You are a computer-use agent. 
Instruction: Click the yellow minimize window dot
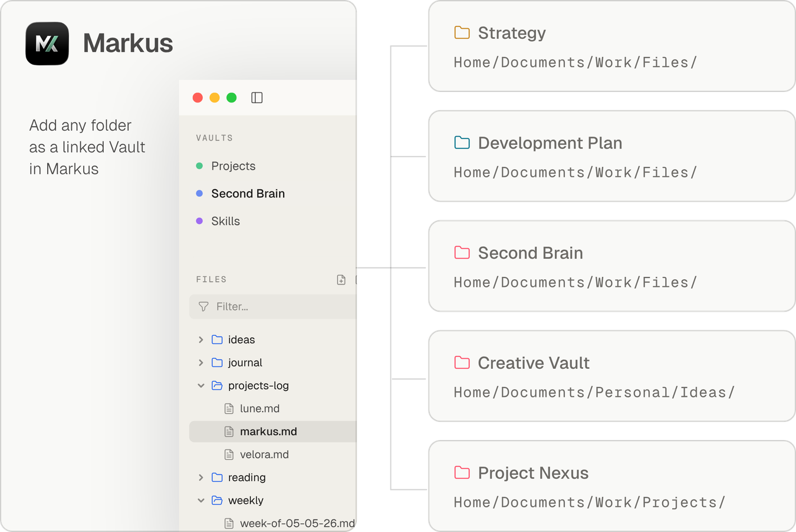point(215,98)
